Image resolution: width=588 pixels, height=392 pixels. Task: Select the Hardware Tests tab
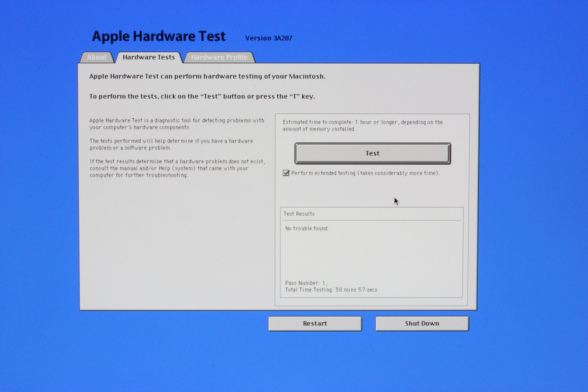pos(149,57)
